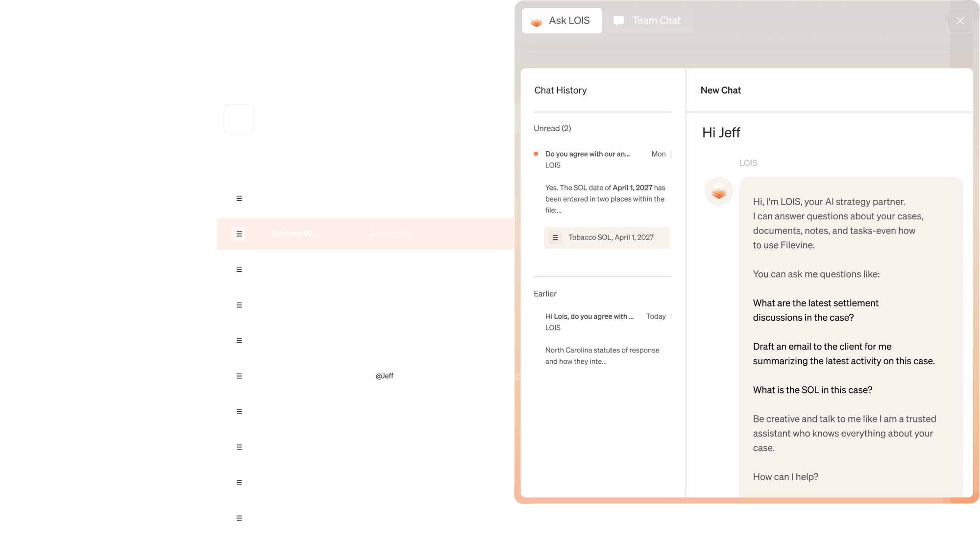Screen dimensions: 980x541
Task: Open the 'Do you agree with our an...' unread chat
Action: click(587, 154)
